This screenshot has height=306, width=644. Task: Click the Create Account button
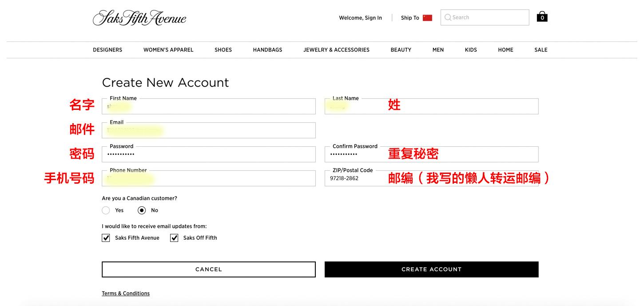tap(431, 270)
